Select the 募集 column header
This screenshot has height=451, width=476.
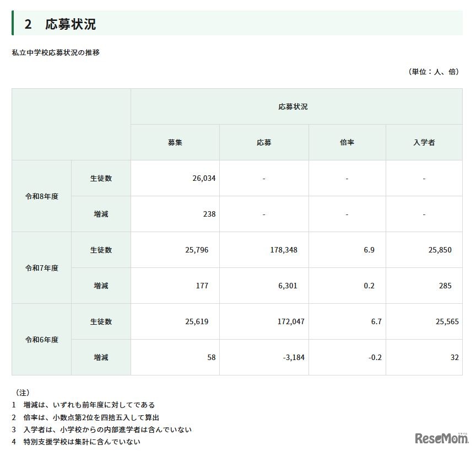pyautogui.click(x=174, y=142)
